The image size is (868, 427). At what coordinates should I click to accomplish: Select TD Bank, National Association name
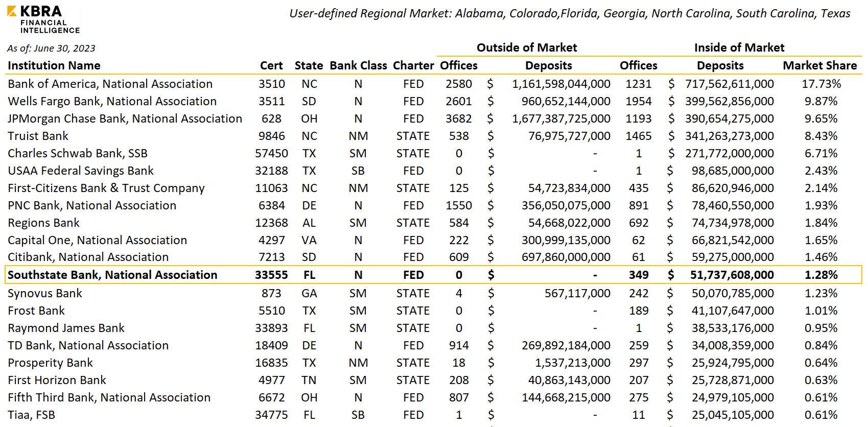click(88, 345)
